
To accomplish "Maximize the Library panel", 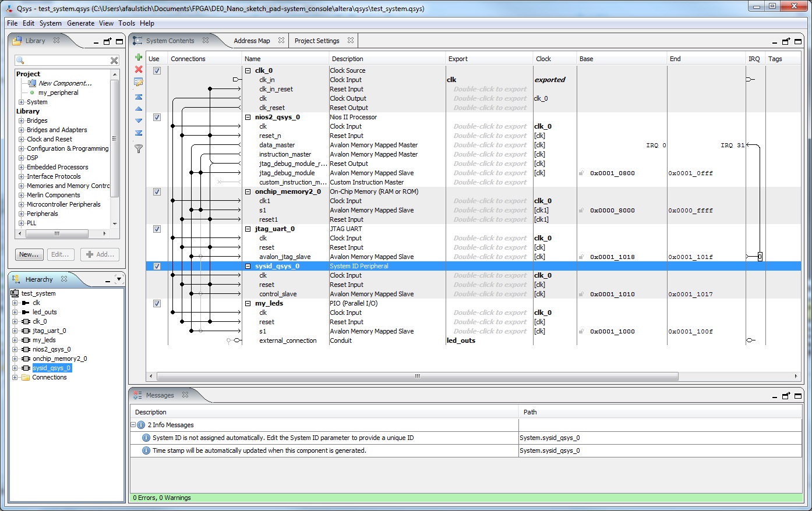I will click(119, 42).
